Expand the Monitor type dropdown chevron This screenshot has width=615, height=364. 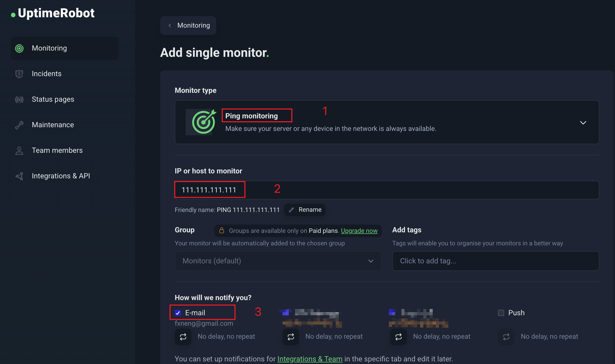(x=583, y=123)
